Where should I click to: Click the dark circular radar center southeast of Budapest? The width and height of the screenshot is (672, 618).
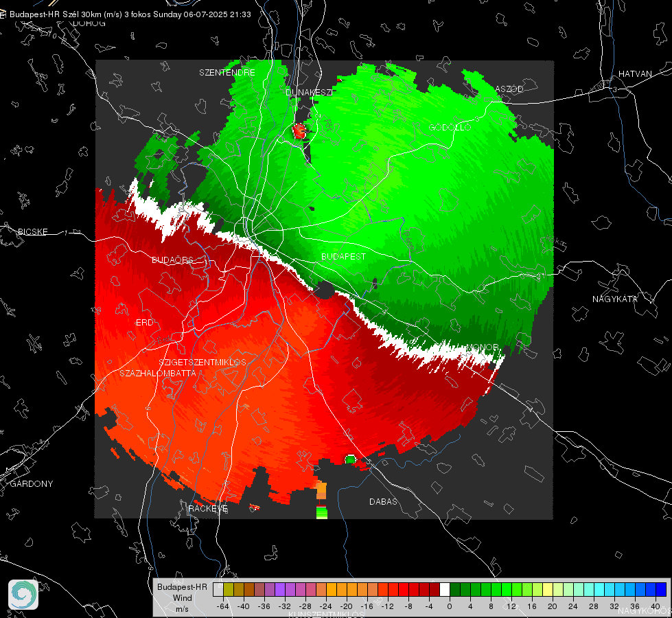[x=325, y=290]
